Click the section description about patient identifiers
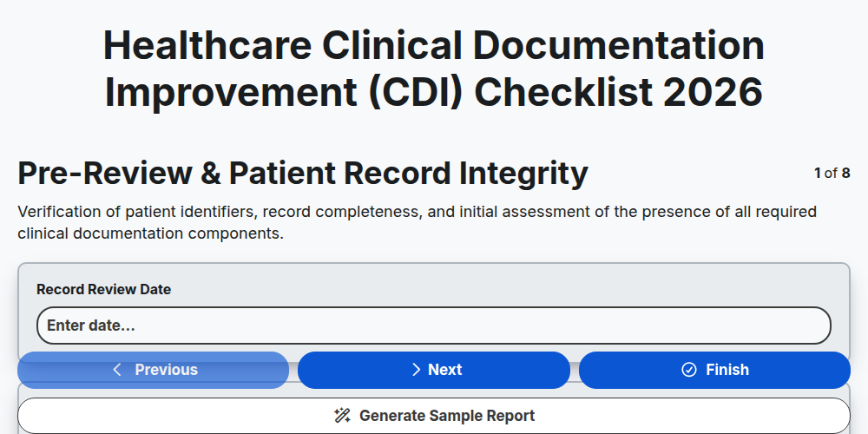This screenshot has height=434, width=868. 418,222
